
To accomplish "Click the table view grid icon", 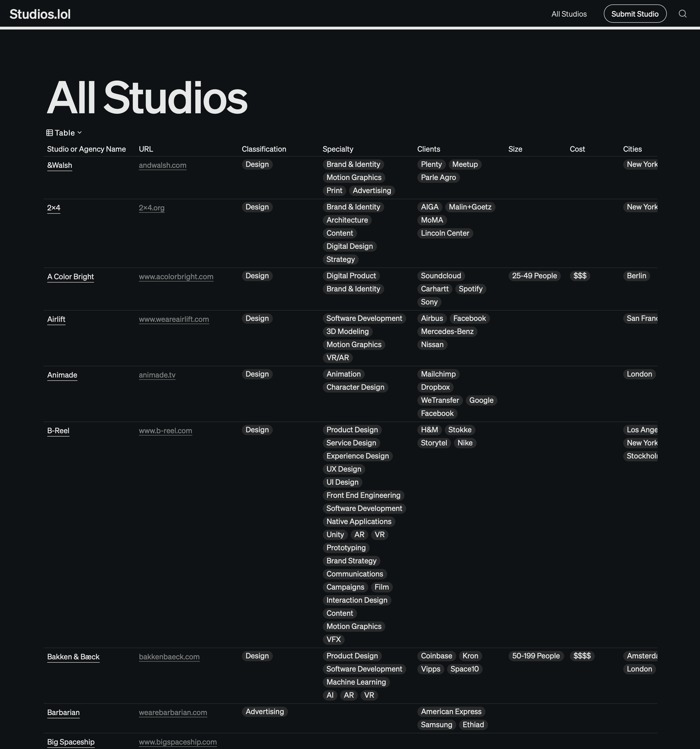I will [50, 133].
